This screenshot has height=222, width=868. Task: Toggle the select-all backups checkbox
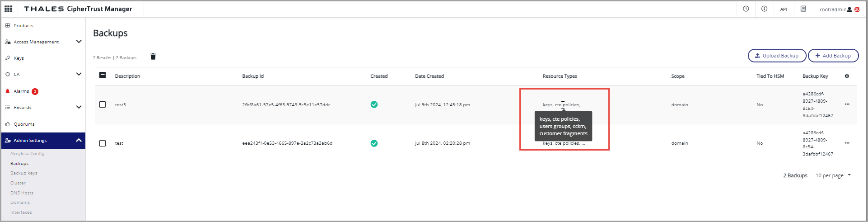pyautogui.click(x=103, y=76)
